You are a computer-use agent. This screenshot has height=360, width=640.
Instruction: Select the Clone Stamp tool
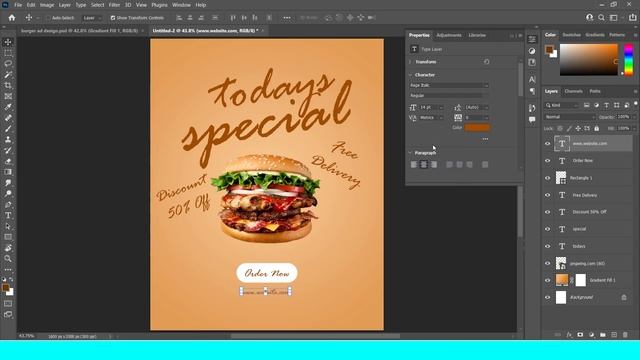pyautogui.click(x=8, y=140)
